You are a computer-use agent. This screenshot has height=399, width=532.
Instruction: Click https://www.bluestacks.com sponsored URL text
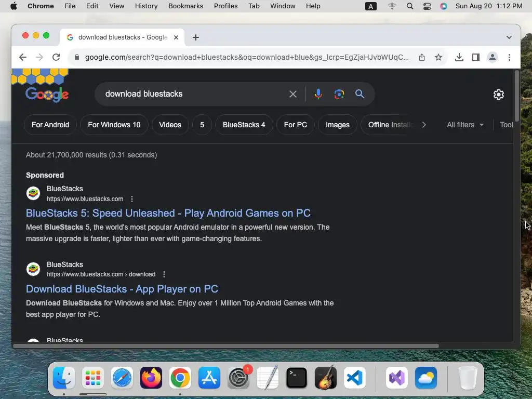point(85,199)
